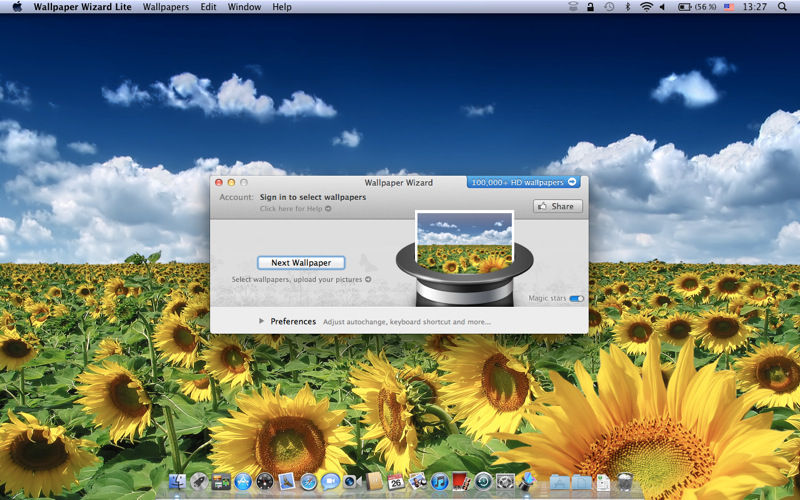Image resolution: width=800 pixels, height=500 pixels.
Task: Open the Help menu
Action: tap(282, 7)
